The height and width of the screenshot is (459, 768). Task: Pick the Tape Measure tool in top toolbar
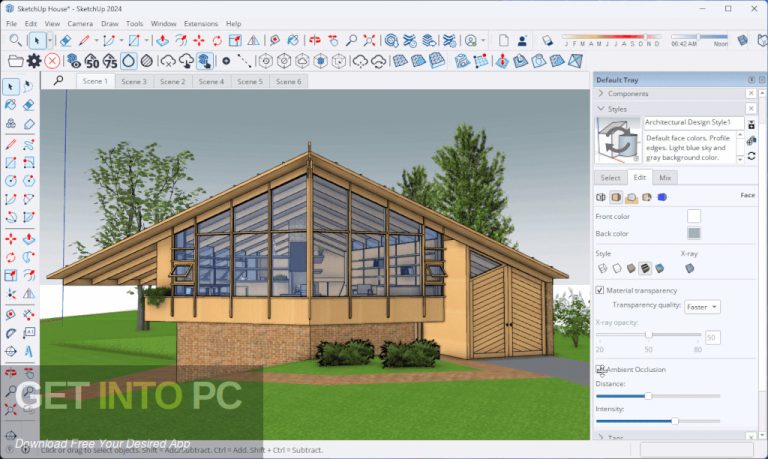click(275, 41)
